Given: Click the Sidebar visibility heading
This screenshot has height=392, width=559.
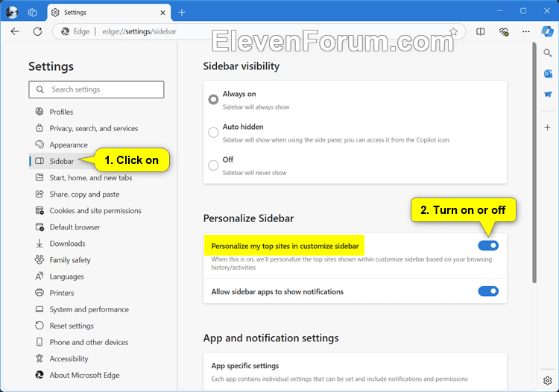Looking at the screenshot, I should coord(241,66).
